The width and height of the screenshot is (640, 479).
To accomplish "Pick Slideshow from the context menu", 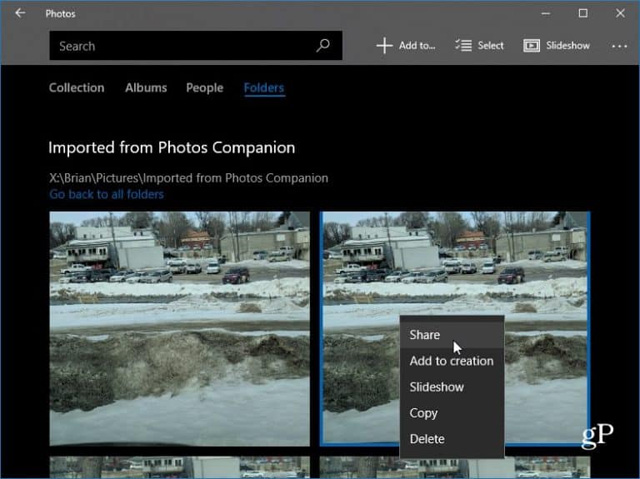I will [x=436, y=387].
